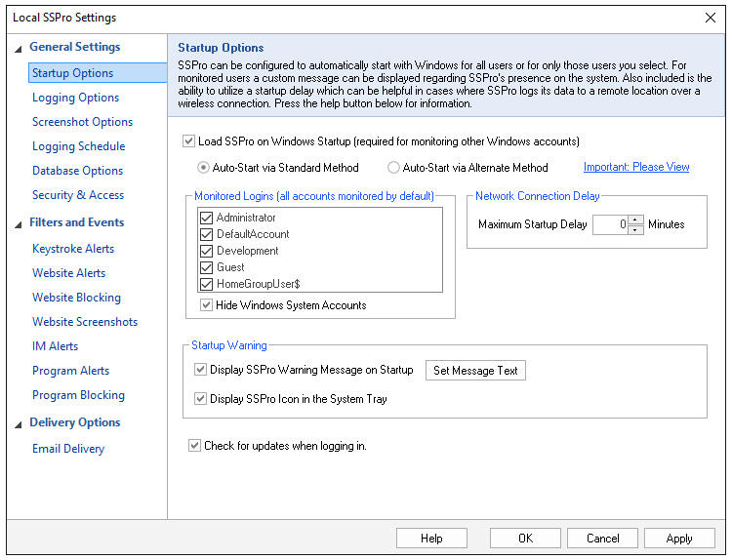Select Auto-Start via Standard Method
Screen dimensions: 732x560
coord(203,168)
